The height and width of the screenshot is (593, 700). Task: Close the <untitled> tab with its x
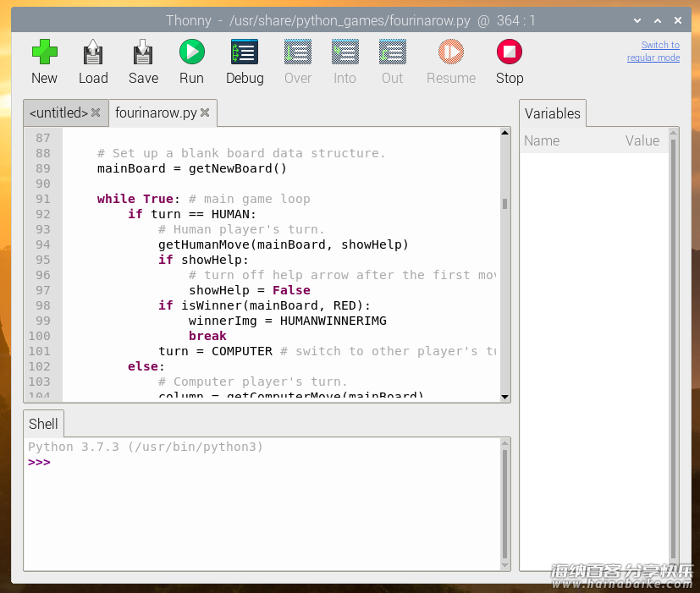(x=96, y=113)
